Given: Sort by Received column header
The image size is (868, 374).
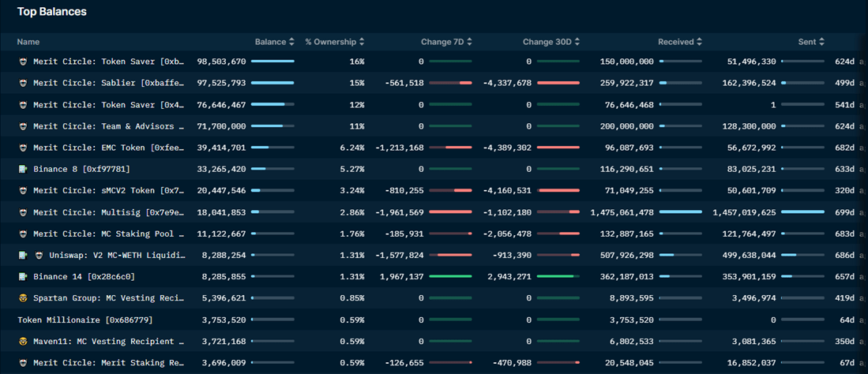Looking at the screenshot, I should click(x=680, y=42).
